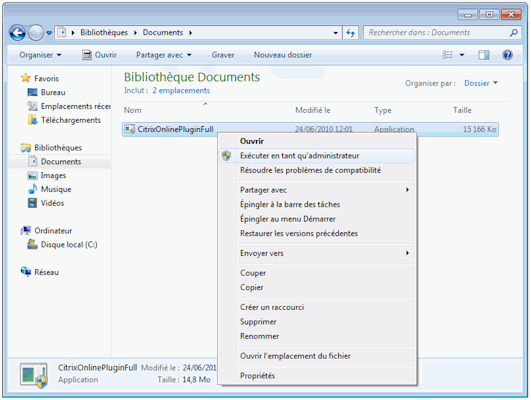Click the search magnifier icon
This screenshot has width=531, height=400.
tap(514, 33)
